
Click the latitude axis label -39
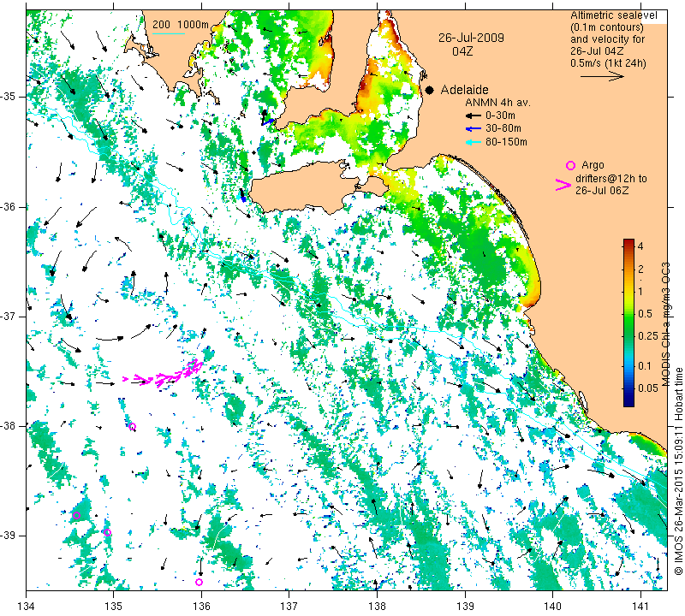tap(8, 536)
